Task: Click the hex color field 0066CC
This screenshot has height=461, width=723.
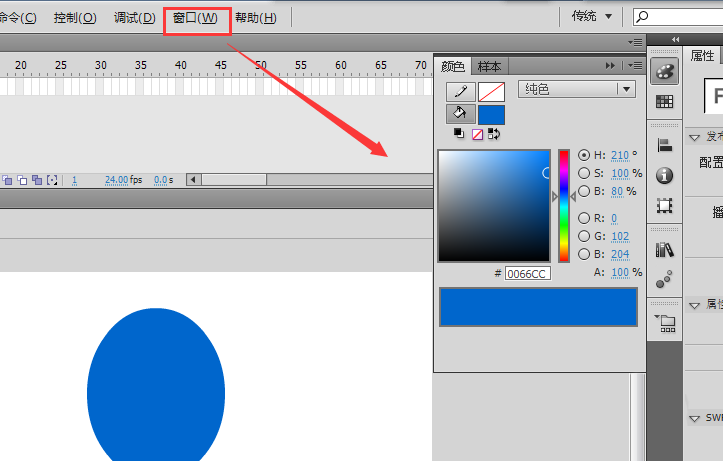Action: click(527, 274)
